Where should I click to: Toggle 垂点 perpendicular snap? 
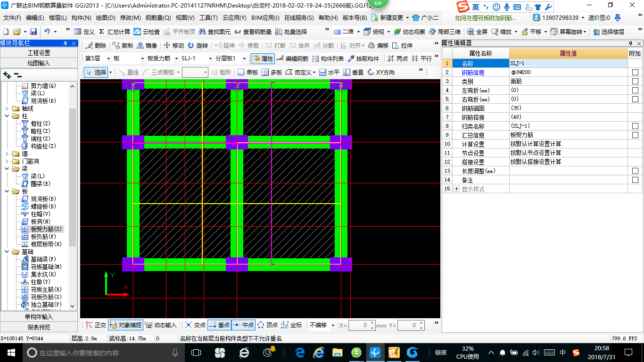[219, 325]
